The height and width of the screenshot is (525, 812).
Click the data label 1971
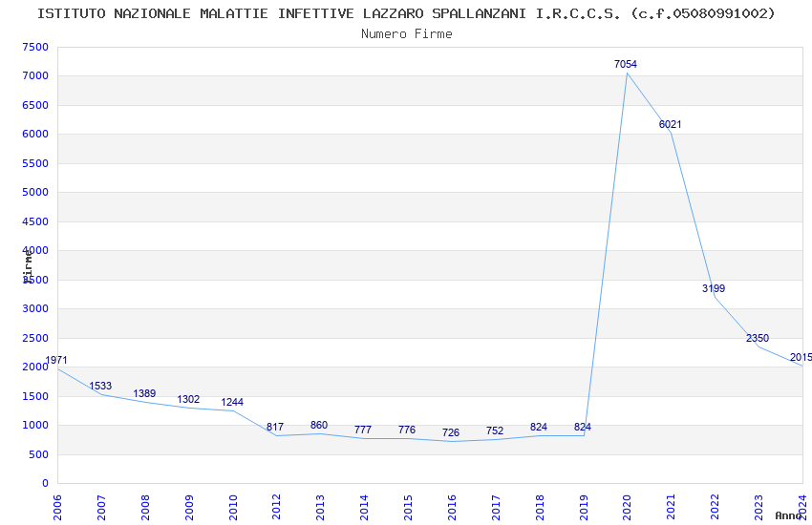tap(56, 361)
